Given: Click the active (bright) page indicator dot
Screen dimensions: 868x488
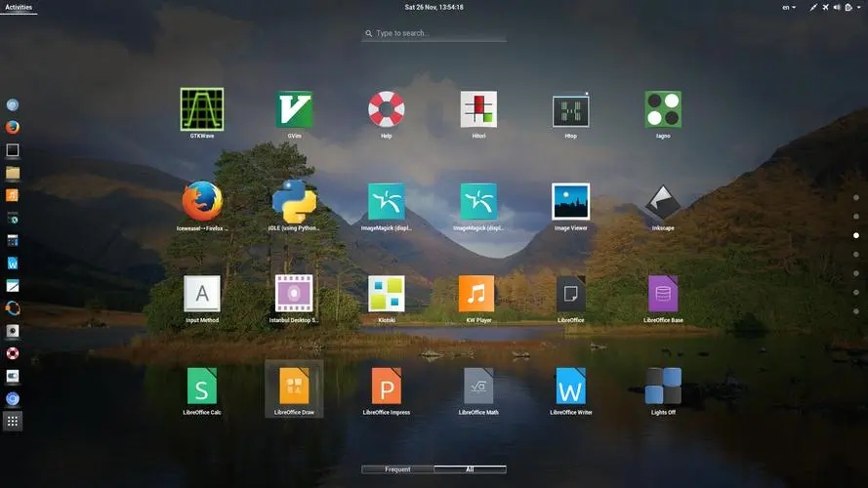Looking at the screenshot, I should point(856,235).
